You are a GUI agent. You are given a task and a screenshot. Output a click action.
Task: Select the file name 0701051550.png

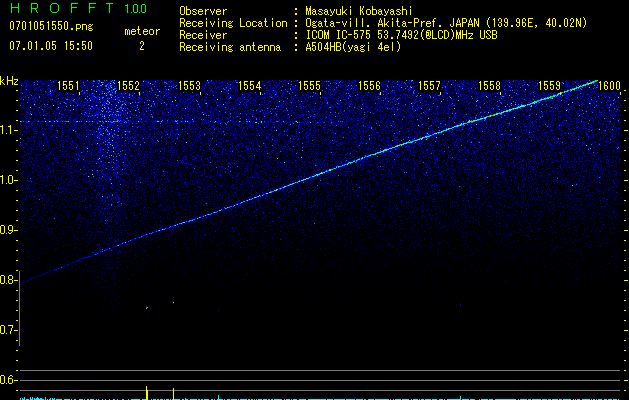click(x=51, y=27)
